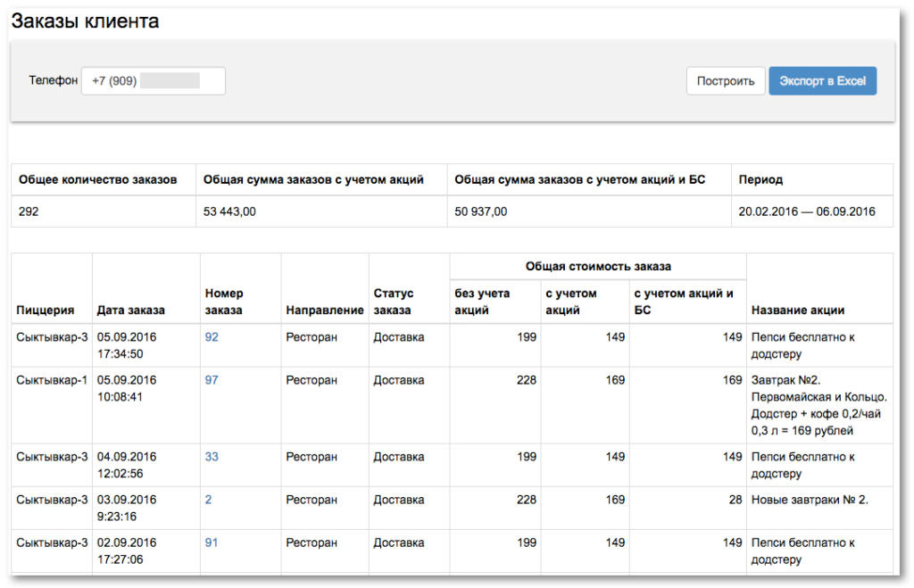This screenshot has width=914, height=588.
Task: Select date cell 03.09.2016 9:23:16
Action: pos(127,509)
